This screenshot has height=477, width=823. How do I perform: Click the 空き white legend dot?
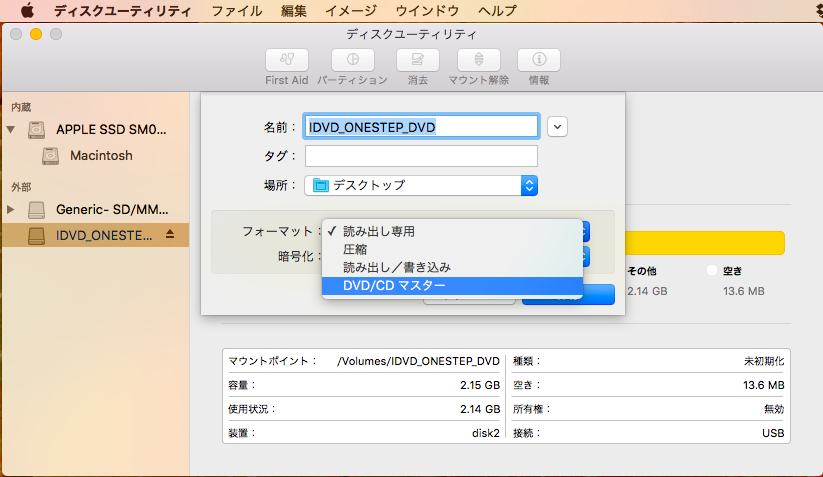point(712,270)
